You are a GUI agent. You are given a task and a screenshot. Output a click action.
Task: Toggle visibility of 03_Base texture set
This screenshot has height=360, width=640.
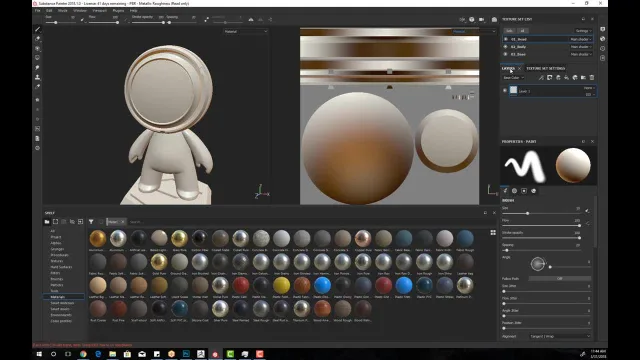point(506,54)
